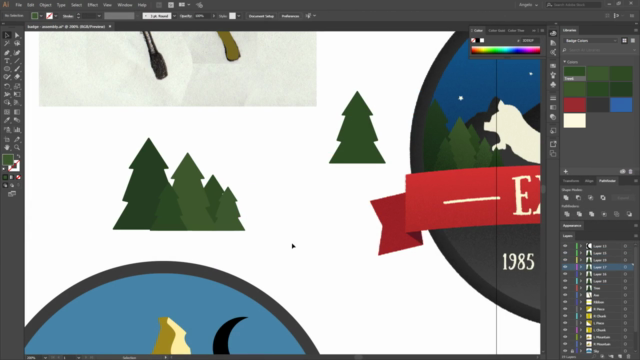Select the Column Graph tool
The width and height of the screenshot is (640, 360).
[x=17, y=130]
